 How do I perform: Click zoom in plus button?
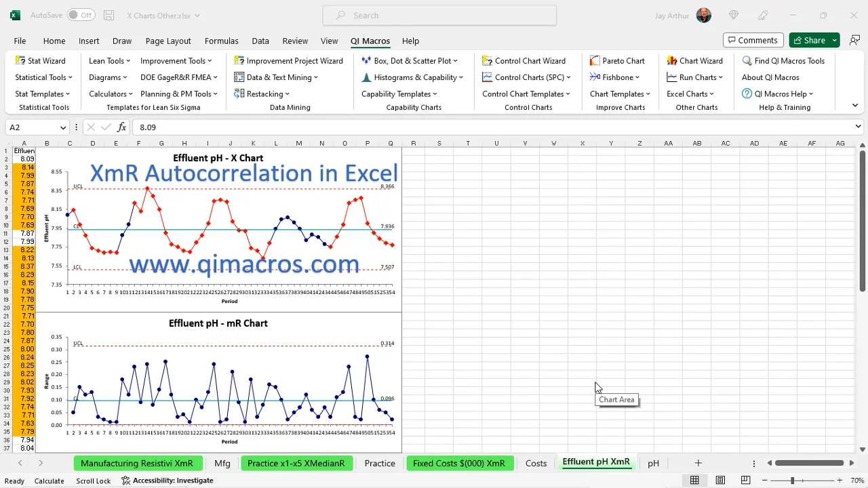coord(840,481)
